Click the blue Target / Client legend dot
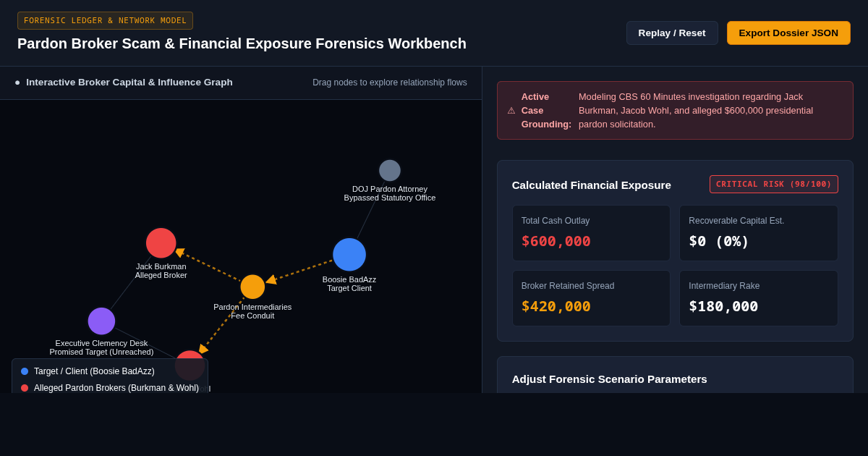This screenshot has height=456, width=868. [x=25, y=371]
